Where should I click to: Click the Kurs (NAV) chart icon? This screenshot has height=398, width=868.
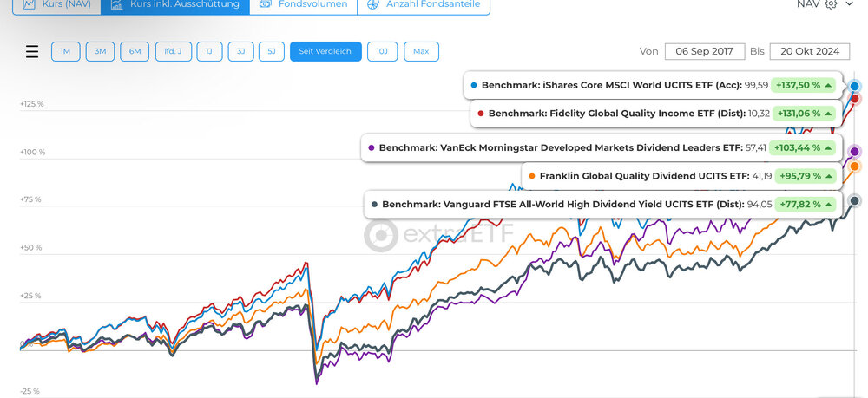[x=30, y=4]
